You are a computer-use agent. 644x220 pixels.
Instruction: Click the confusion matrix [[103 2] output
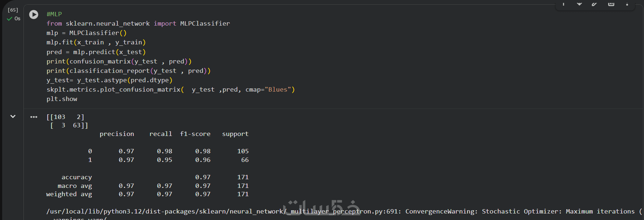pos(65,117)
